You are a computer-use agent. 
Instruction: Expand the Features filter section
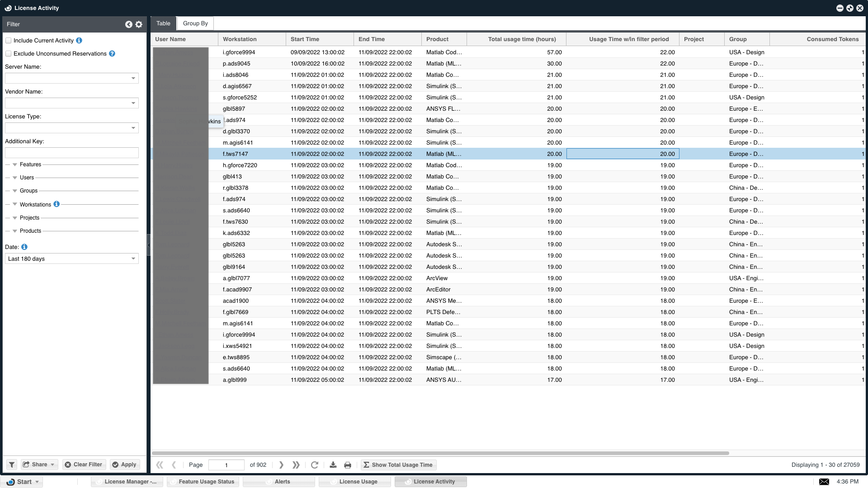click(15, 164)
